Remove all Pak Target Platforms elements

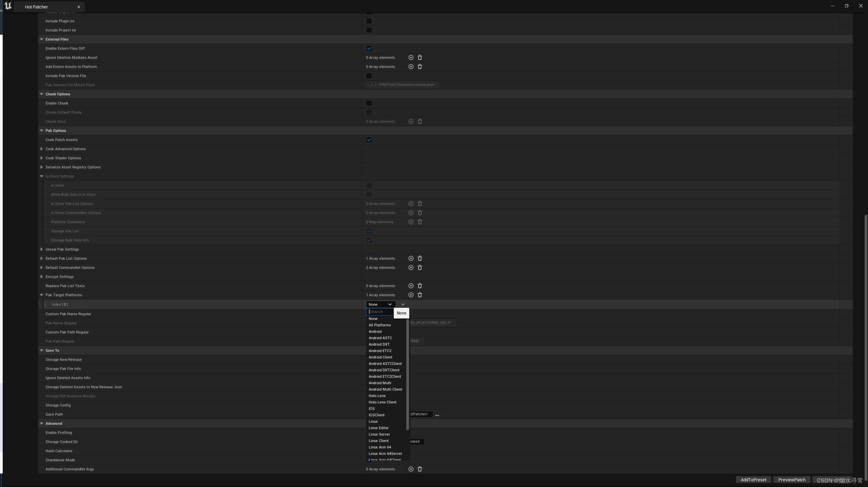click(419, 295)
